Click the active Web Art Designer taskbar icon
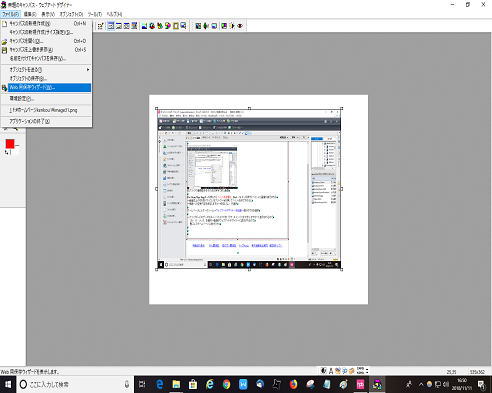Viewport: 492px width, 393px height. (x=377, y=385)
